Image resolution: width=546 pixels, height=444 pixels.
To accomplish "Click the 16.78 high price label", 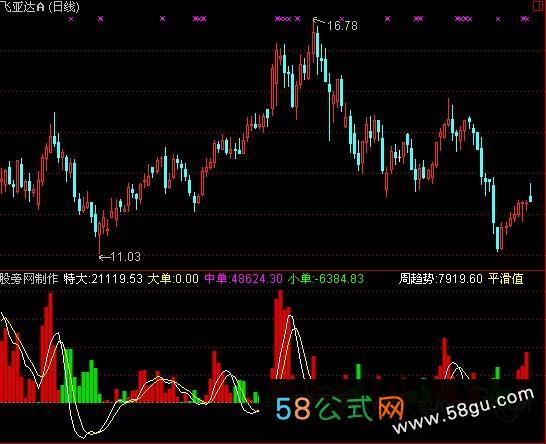I will click(342, 26).
